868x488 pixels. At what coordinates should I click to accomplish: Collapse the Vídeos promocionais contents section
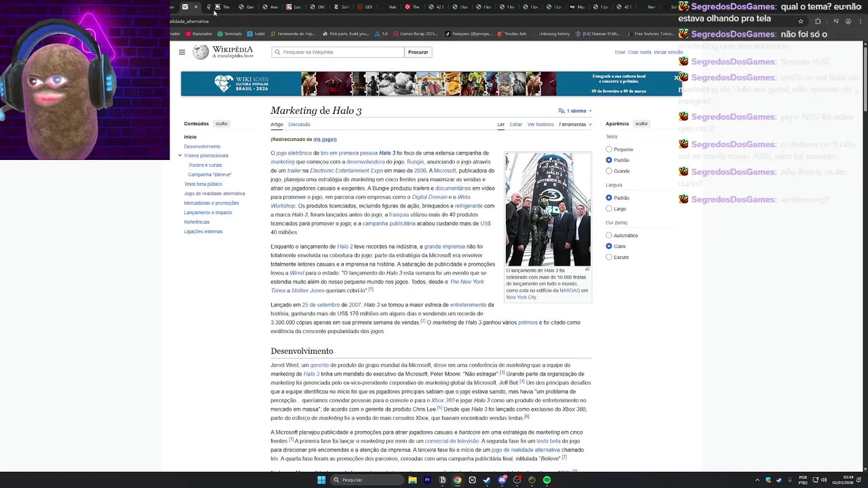[x=180, y=156]
